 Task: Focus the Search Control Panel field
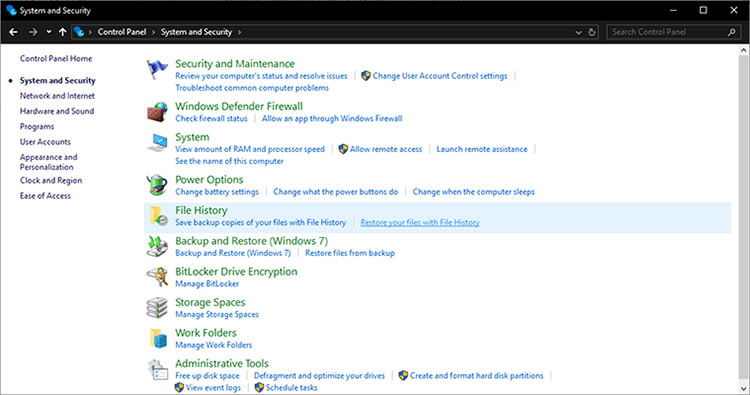pyautogui.click(x=674, y=32)
